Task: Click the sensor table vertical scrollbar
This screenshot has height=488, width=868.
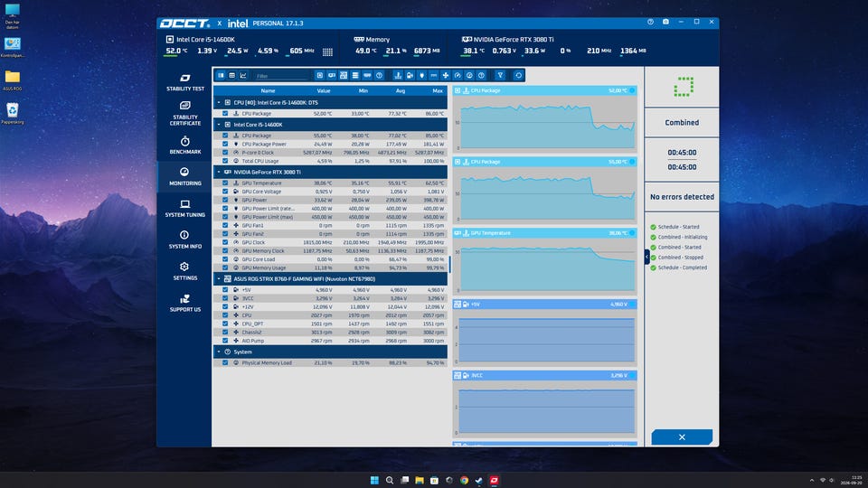Action: point(449,265)
